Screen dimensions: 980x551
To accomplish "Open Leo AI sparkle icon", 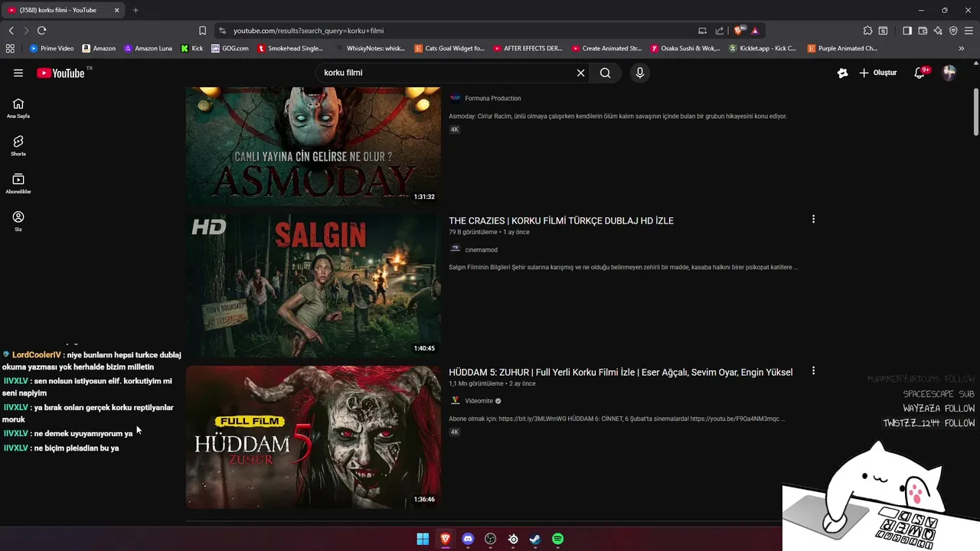I will (938, 31).
